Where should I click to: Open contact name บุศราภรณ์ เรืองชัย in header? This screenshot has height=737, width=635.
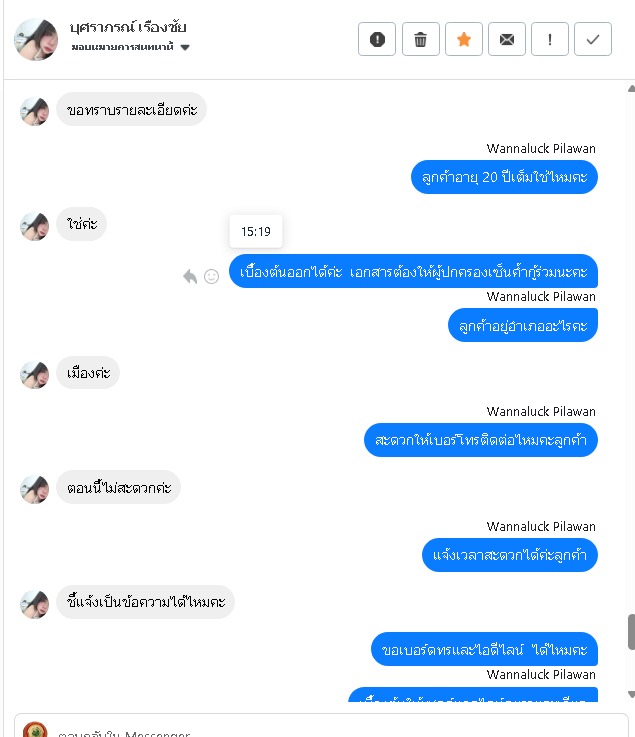tap(128, 27)
